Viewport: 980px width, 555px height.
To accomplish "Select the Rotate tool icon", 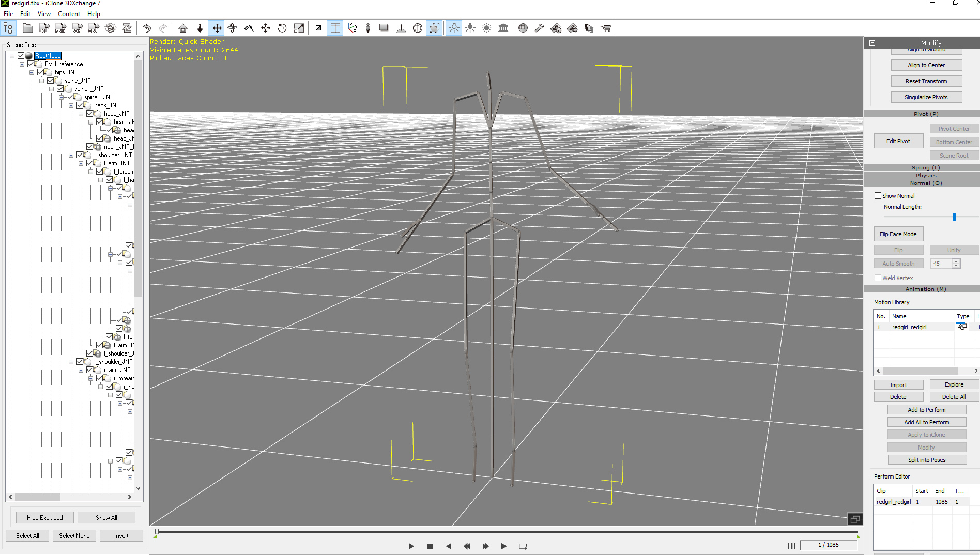I will [x=233, y=28].
